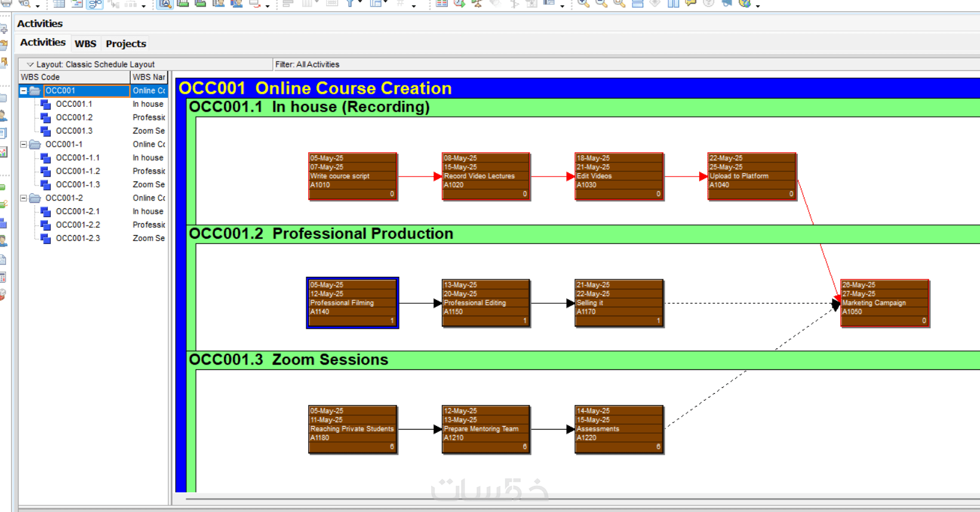This screenshot has width=980, height=512.
Task: Open the print preview dropdown arrow
Action: (x=38, y=5)
